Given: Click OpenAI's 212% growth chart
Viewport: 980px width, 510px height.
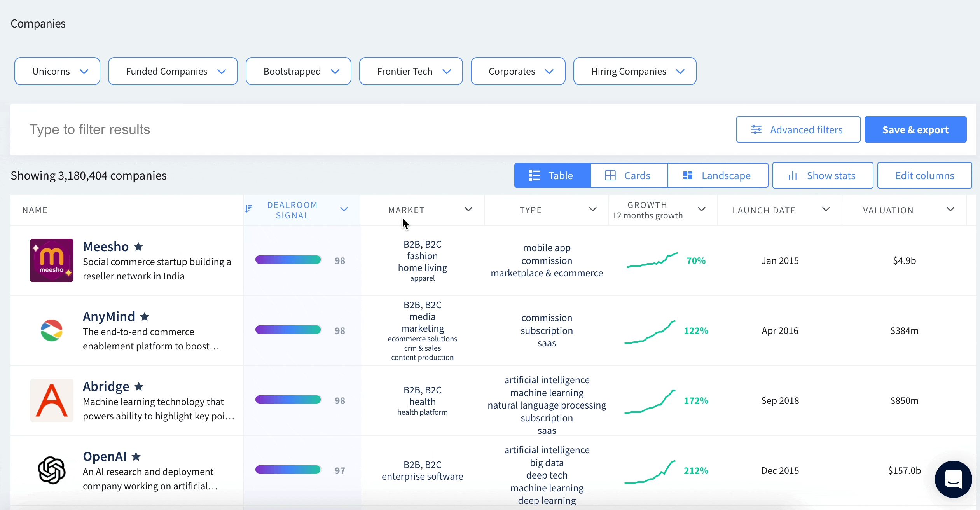Looking at the screenshot, I should tap(650, 472).
